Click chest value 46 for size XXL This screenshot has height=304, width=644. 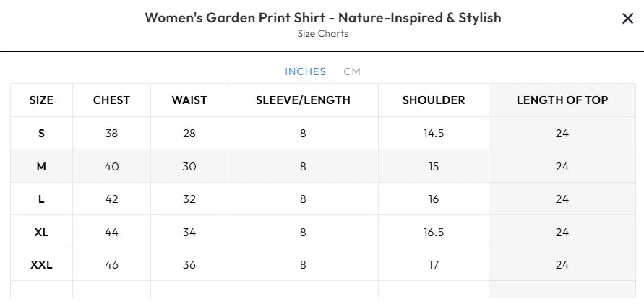tap(111, 265)
